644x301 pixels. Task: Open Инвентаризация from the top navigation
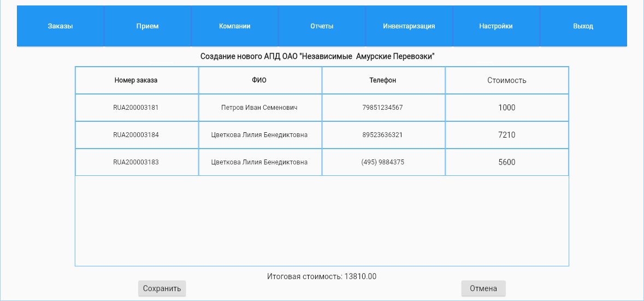coord(409,26)
